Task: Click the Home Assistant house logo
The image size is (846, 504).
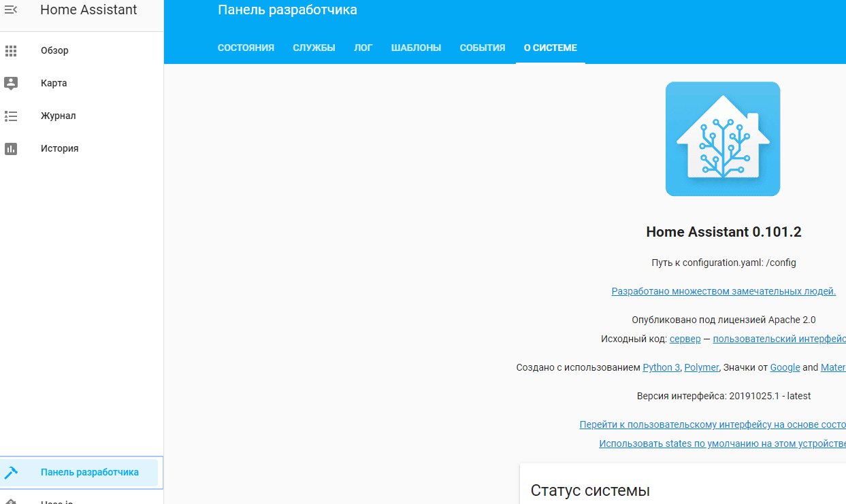Action: pos(723,139)
